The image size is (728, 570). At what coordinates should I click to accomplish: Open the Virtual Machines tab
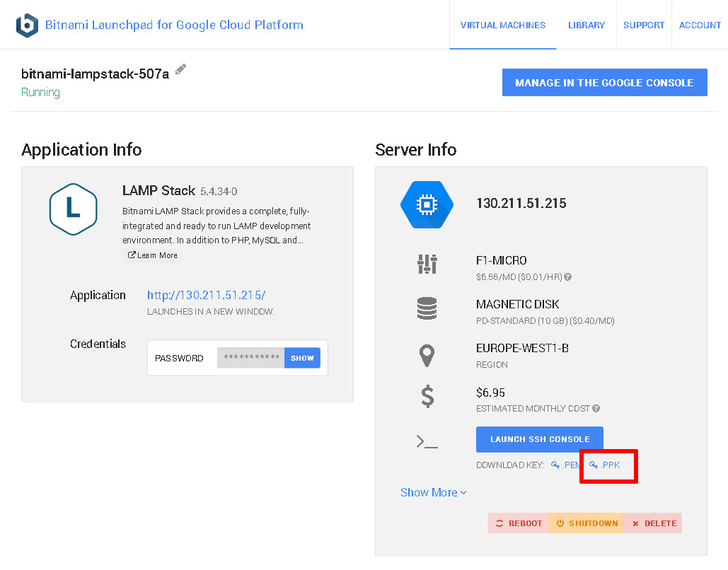point(503,25)
